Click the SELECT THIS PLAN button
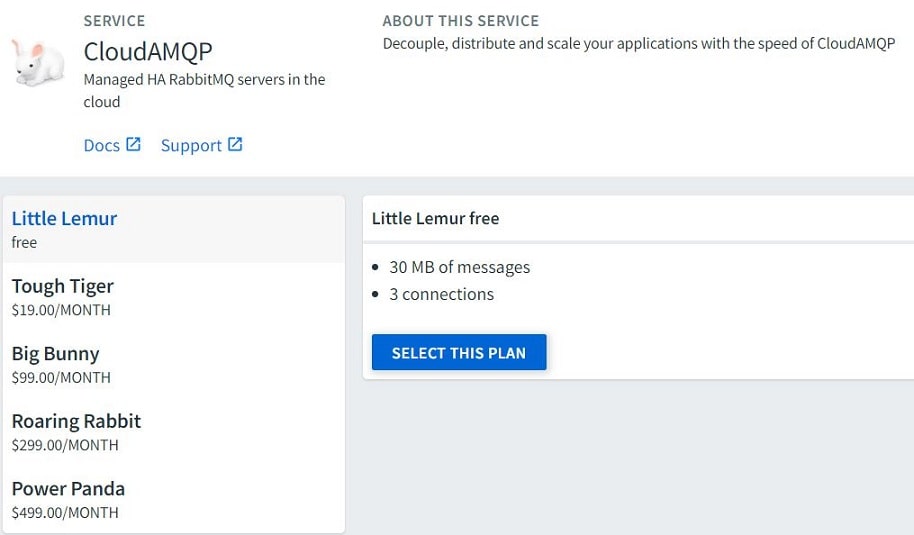The width and height of the screenshot is (914, 535). click(459, 352)
